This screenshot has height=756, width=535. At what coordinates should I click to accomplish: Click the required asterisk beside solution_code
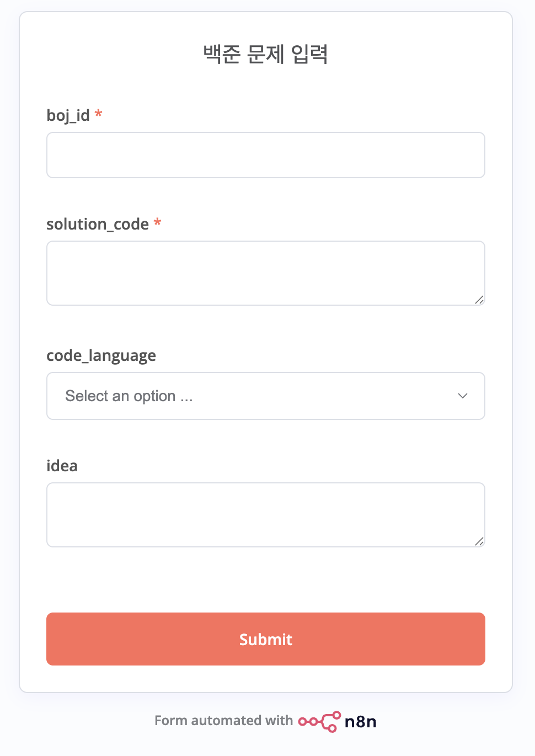coord(158,223)
